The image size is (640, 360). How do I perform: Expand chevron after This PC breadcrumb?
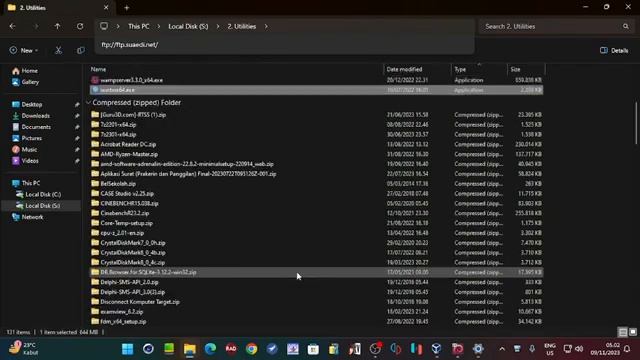(159, 26)
